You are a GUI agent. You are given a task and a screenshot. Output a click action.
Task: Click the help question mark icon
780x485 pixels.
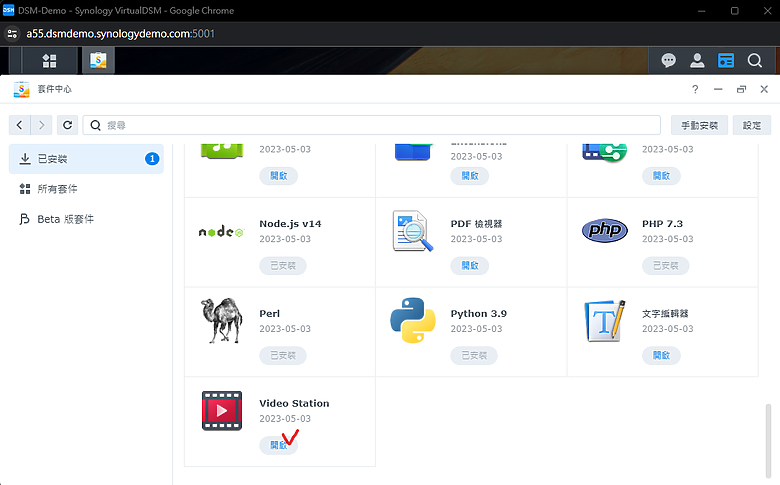coord(695,89)
